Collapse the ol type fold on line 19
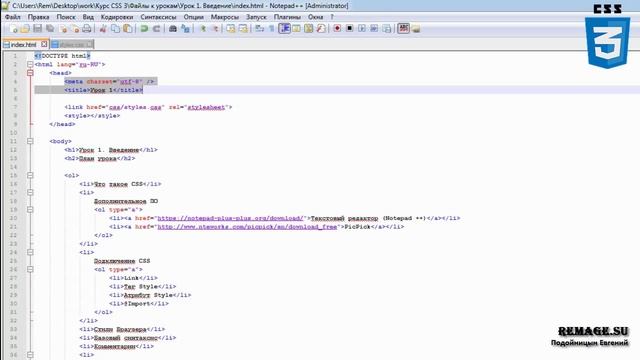This screenshot has width=640, height=360. [x=30, y=210]
